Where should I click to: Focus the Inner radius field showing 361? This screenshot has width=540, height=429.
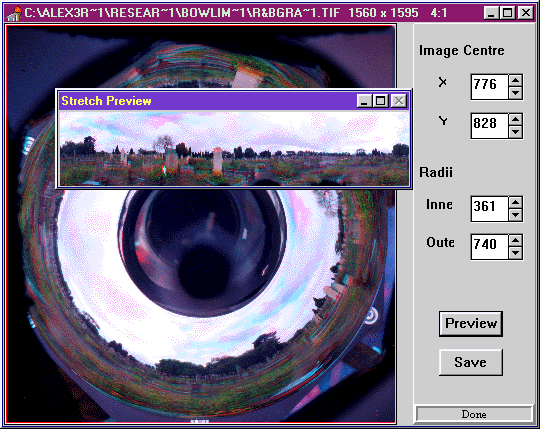489,209
